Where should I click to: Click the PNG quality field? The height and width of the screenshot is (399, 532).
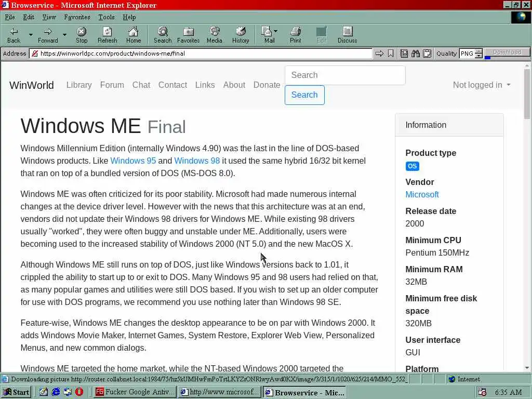coord(467,54)
